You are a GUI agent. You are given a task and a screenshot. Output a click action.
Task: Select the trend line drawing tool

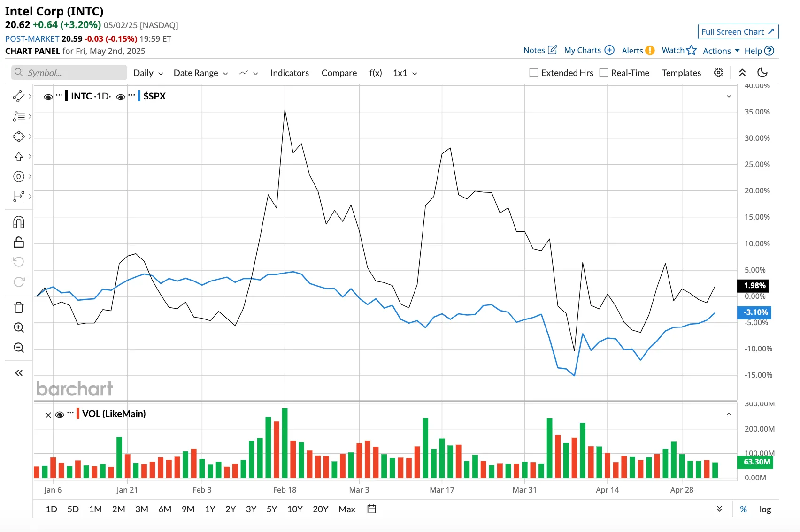click(x=18, y=96)
